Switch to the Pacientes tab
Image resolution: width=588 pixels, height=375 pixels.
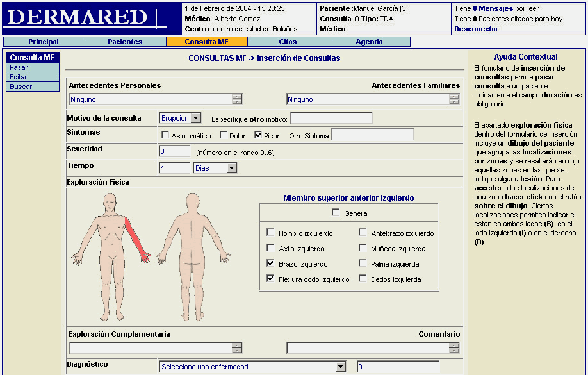click(125, 42)
